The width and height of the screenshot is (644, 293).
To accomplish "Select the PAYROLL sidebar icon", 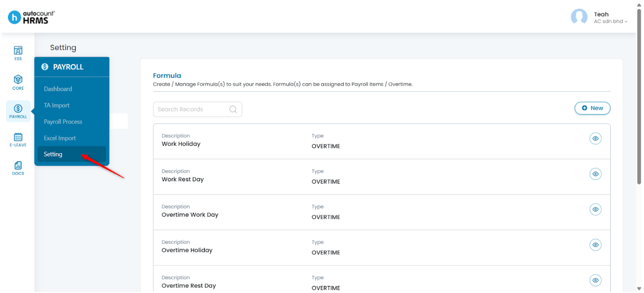I will click(18, 111).
